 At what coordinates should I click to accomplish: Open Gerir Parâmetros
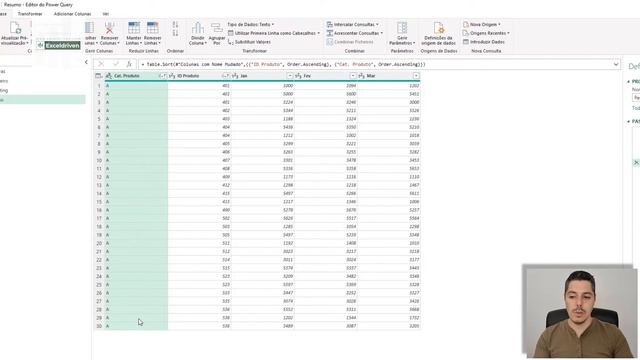tap(402, 33)
